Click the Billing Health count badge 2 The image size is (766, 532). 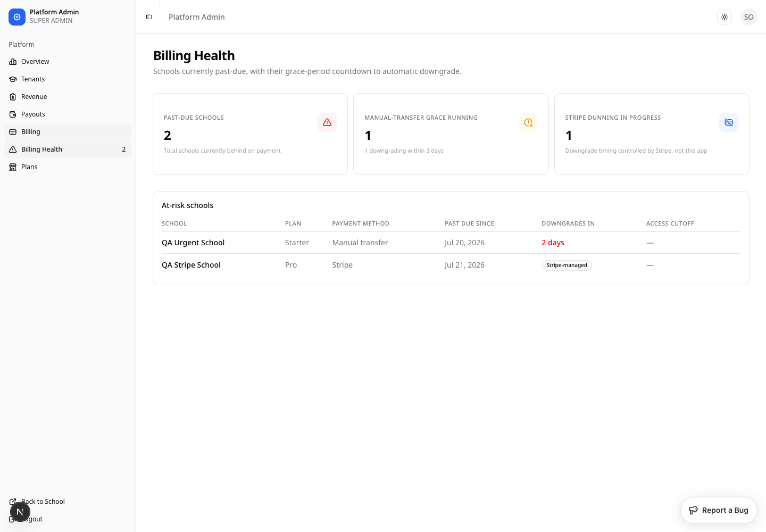point(124,149)
